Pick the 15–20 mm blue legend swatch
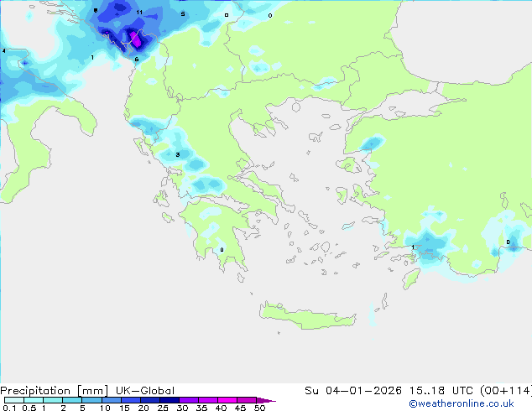 click(x=130, y=400)
